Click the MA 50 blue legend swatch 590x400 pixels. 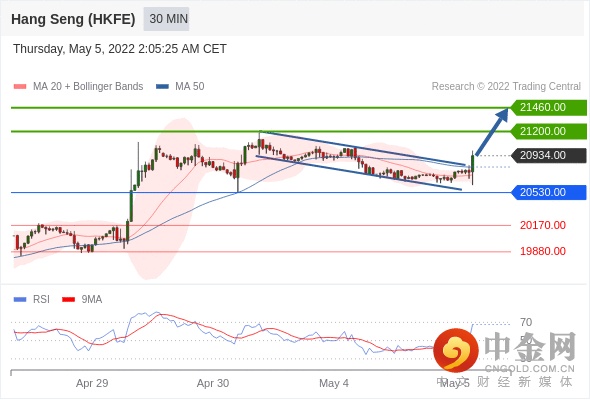click(162, 87)
